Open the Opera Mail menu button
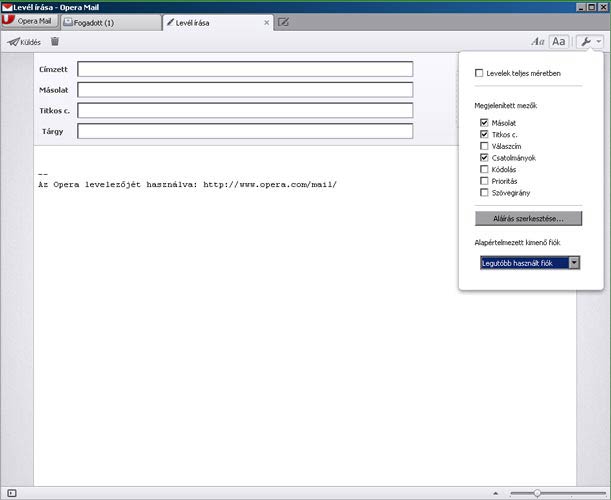The image size is (611, 500). pos(28,21)
